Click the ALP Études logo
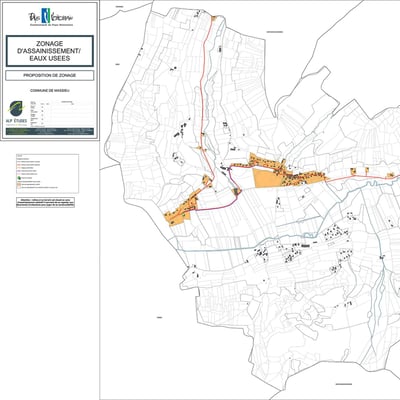This screenshot has height=400, width=400. pyautogui.click(x=16, y=113)
